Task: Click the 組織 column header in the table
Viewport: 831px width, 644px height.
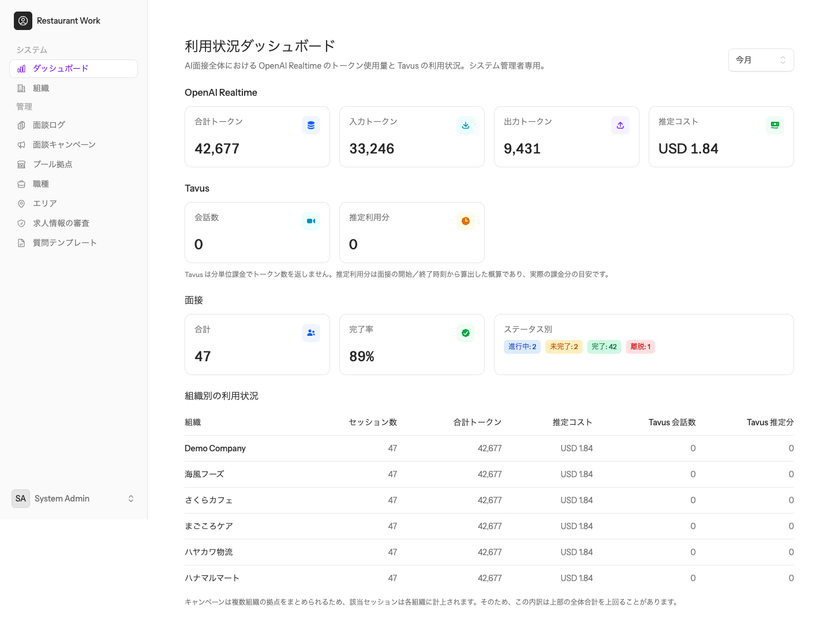Action: 193,422
